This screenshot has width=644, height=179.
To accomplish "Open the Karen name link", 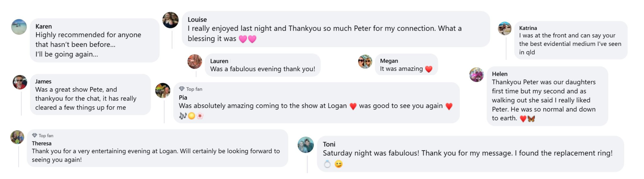I will 44,26.
